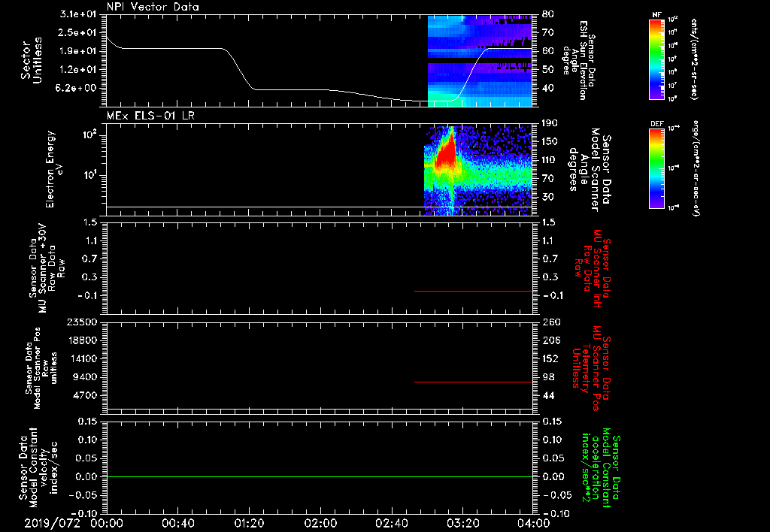Click the "80" sun elevation tick value
Image resolution: width=770 pixels, height=532 pixels.
click(547, 14)
